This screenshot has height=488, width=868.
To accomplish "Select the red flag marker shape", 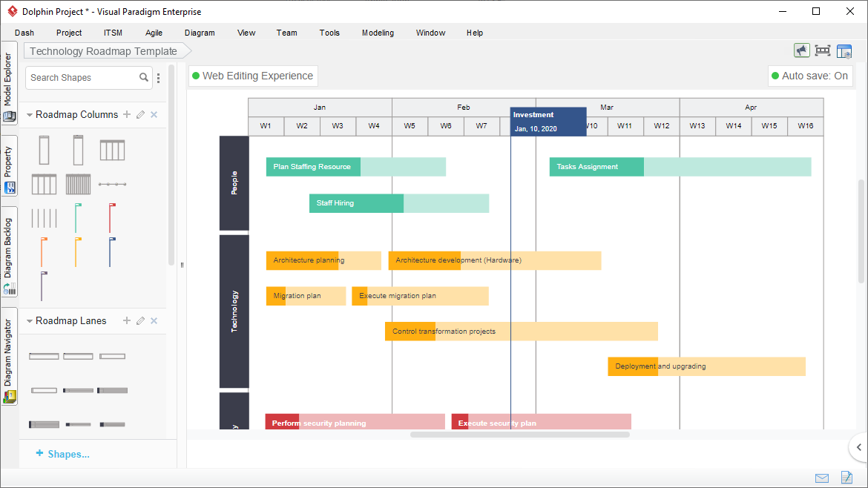I will pos(112,218).
